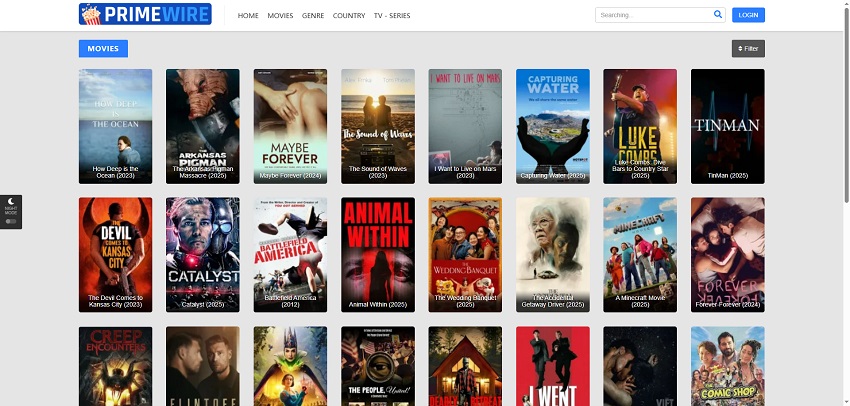850x406 pixels.
Task: Open Battlefield America (2012) poster
Action: click(x=290, y=255)
